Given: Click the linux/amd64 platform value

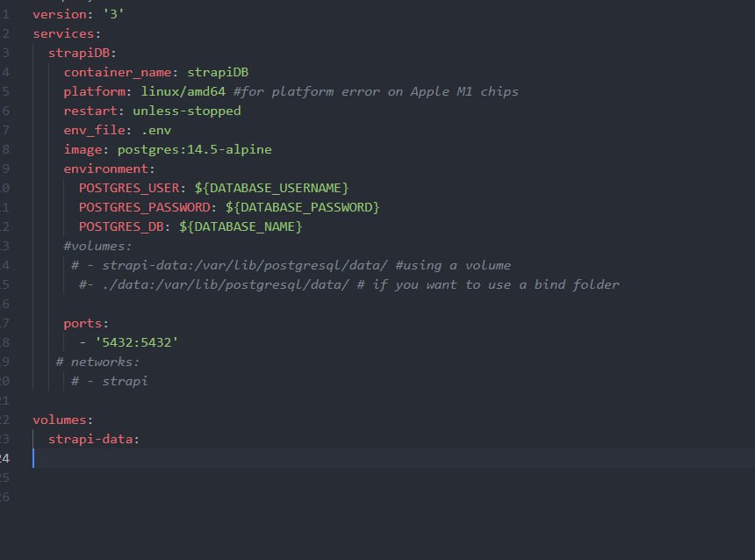Looking at the screenshot, I should [183, 91].
